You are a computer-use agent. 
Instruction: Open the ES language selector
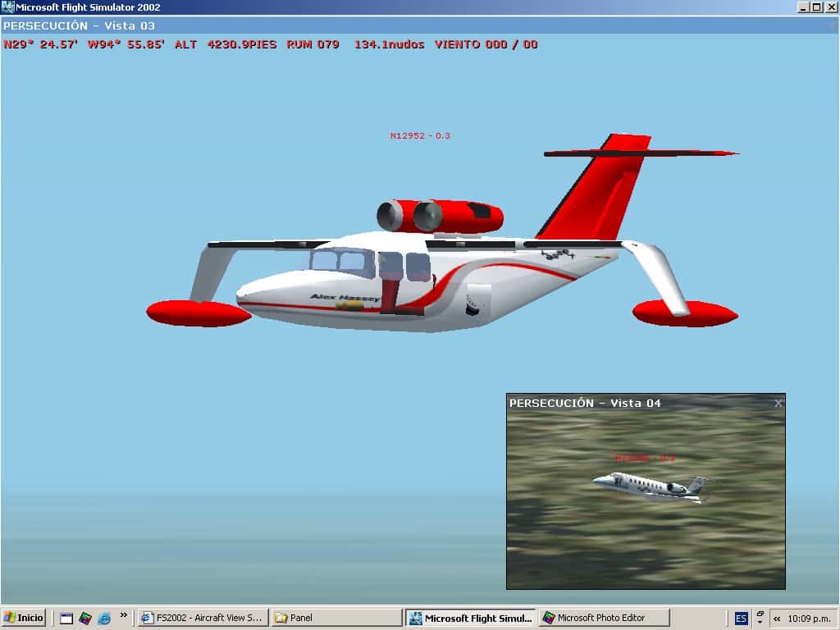point(741,618)
